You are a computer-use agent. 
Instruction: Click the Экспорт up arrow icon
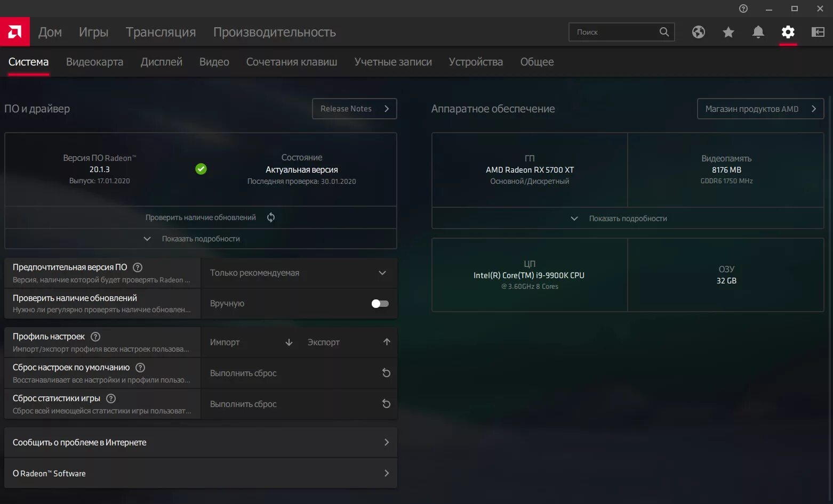(x=387, y=342)
